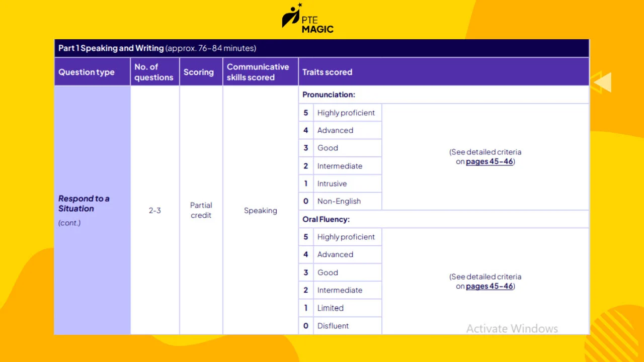Click score '1' beside Limited
Image resolution: width=644 pixels, height=362 pixels.
[305, 308]
